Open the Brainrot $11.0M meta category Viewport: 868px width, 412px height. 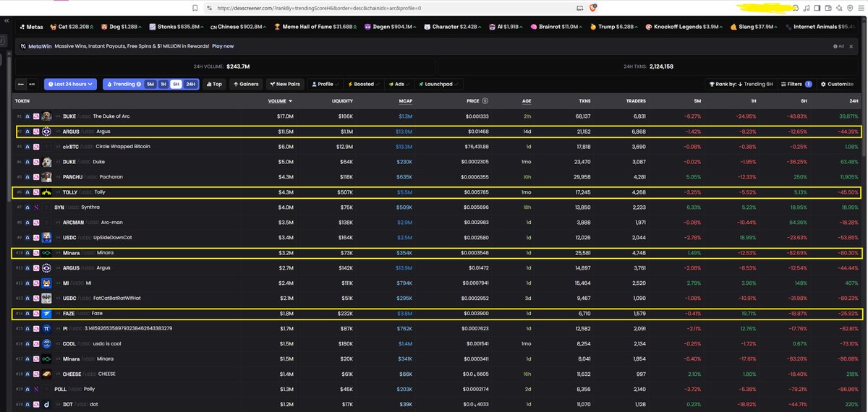point(557,27)
